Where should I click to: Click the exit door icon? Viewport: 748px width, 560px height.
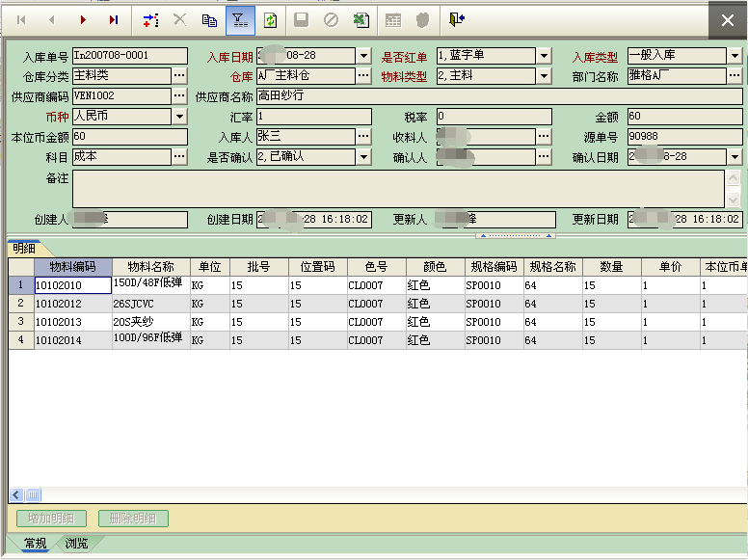pyautogui.click(x=456, y=19)
